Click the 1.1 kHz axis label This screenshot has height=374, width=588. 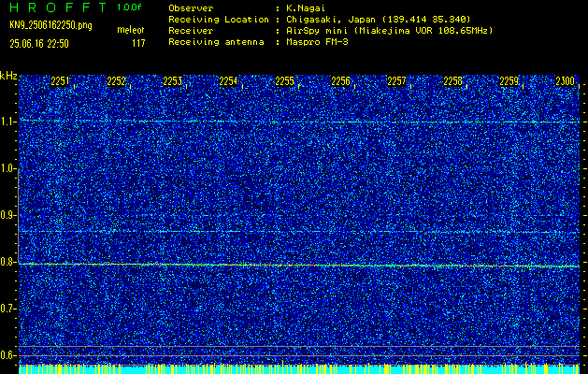click(x=7, y=122)
